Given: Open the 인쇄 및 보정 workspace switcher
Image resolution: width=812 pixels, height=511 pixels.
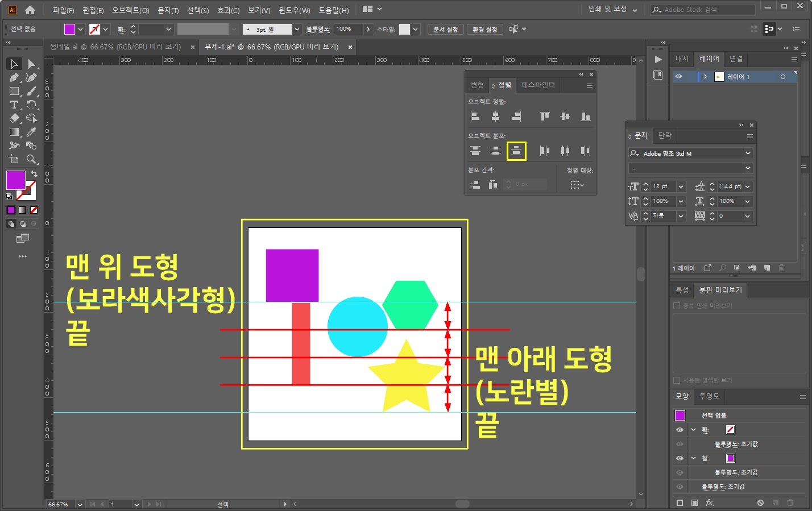Looking at the screenshot, I should pos(612,9).
